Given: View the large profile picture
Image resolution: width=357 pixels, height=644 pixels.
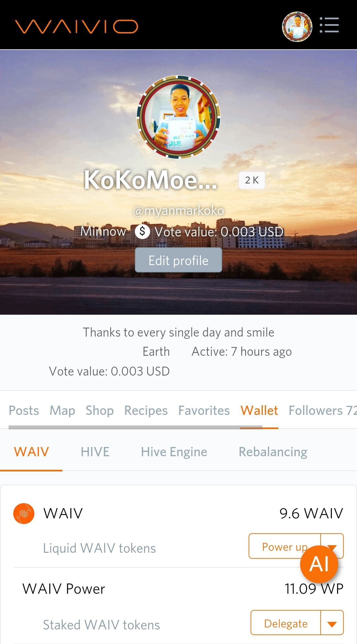Looking at the screenshot, I should (x=178, y=117).
